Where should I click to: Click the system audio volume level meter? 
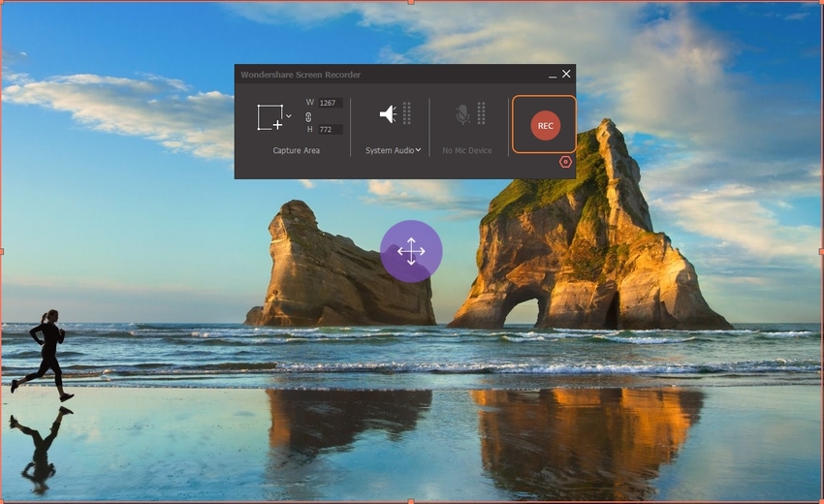pyautogui.click(x=407, y=113)
